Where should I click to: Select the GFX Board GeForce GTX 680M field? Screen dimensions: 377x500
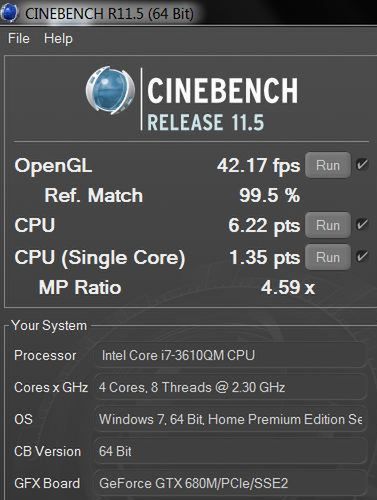coord(231,484)
